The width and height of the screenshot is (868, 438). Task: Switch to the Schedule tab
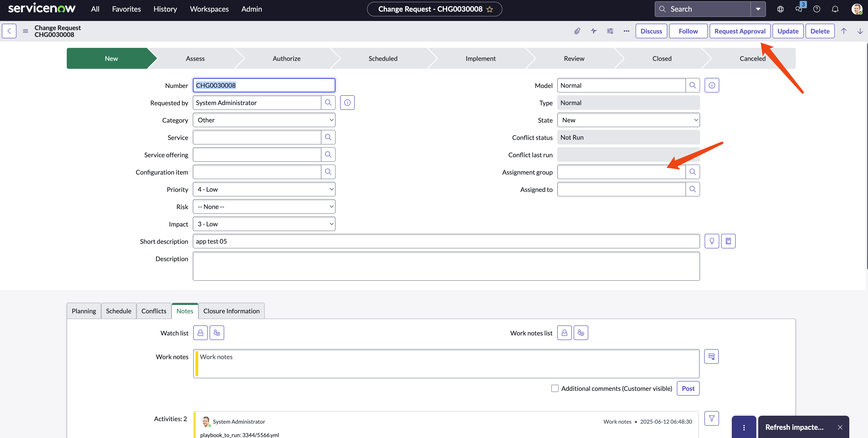(119, 311)
